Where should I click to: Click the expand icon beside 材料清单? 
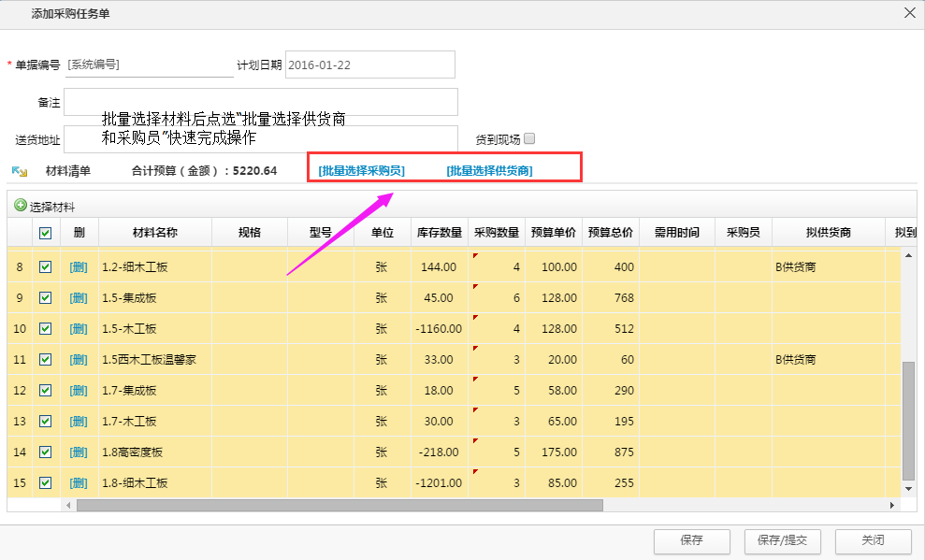tap(20, 171)
